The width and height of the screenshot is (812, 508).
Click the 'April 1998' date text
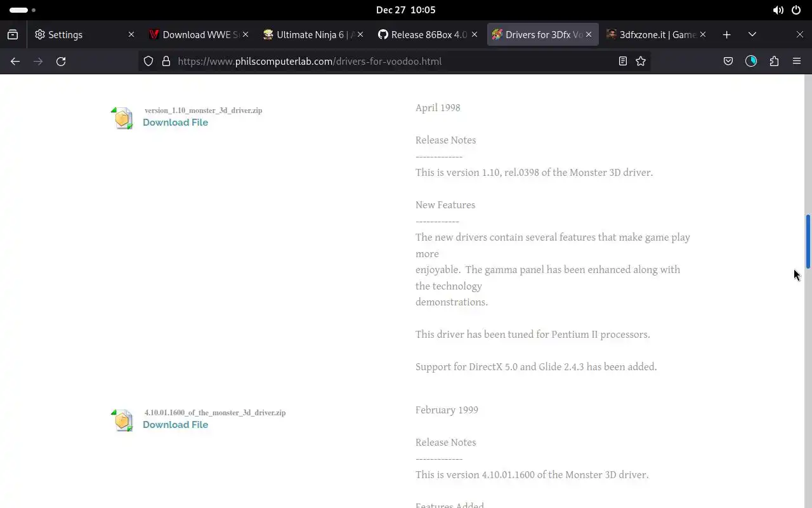click(438, 108)
